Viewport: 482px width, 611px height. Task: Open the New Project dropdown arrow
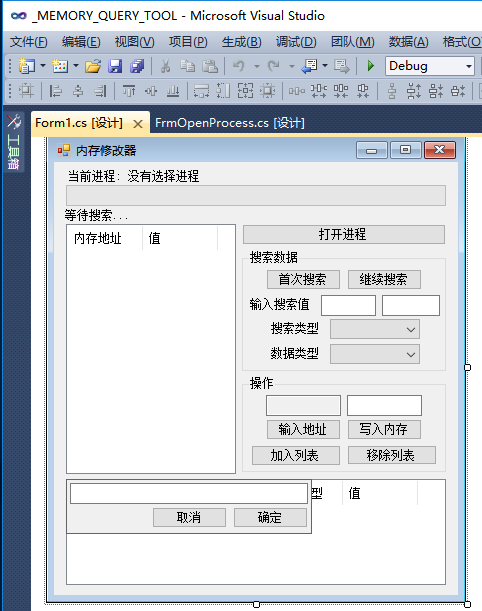43,66
